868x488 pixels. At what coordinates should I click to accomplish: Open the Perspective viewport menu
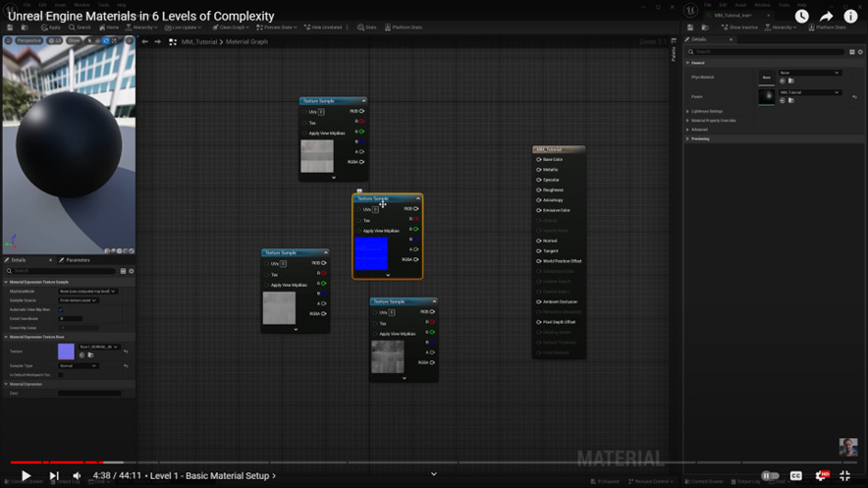(x=28, y=40)
